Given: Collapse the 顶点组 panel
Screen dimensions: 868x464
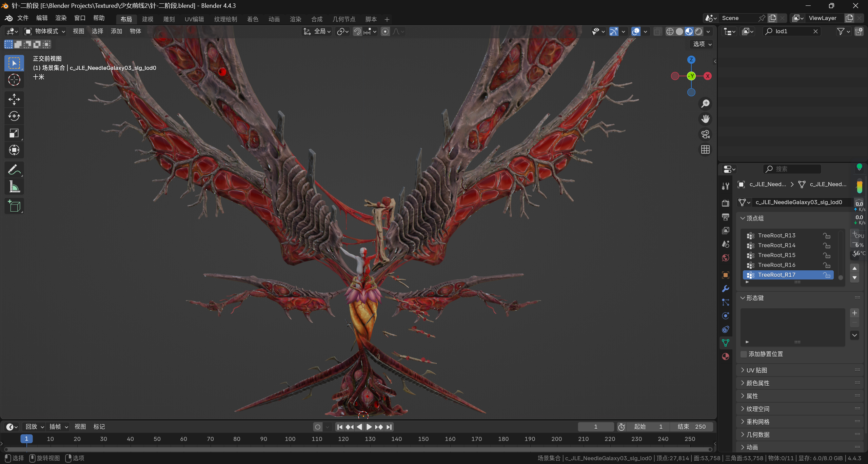Looking at the screenshot, I should click(x=755, y=218).
